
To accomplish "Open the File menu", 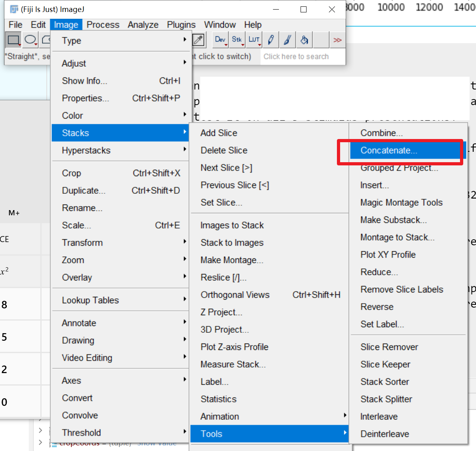I will (x=16, y=25).
